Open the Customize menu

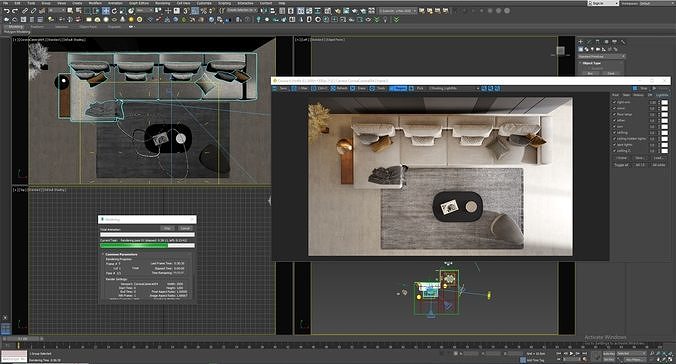pyautogui.click(x=204, y=3)
